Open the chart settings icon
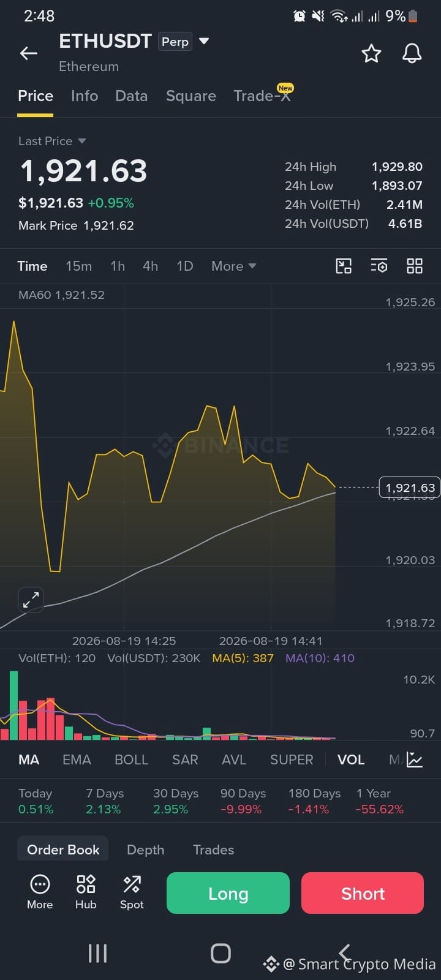 point(379,266)
